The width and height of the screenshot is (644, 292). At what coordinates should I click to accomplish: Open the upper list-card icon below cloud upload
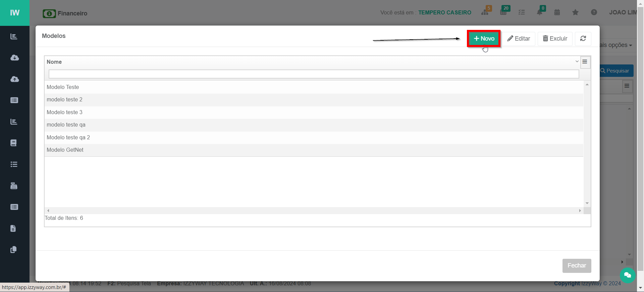click(14, 100)
